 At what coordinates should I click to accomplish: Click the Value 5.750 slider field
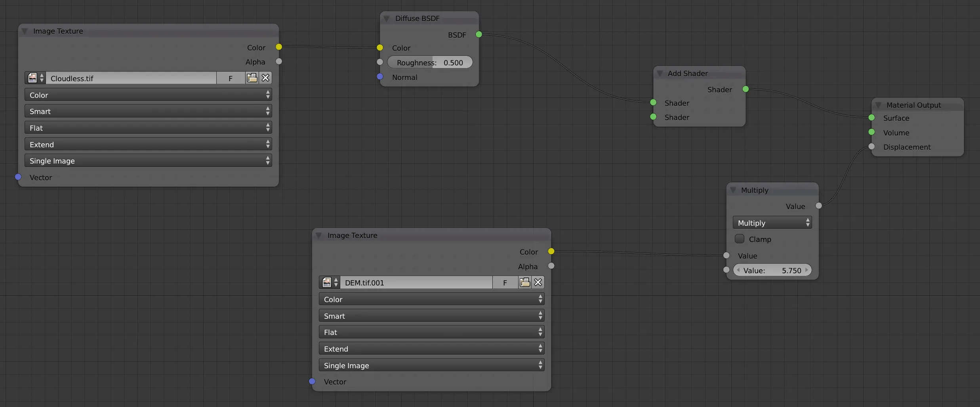[772, 270]
